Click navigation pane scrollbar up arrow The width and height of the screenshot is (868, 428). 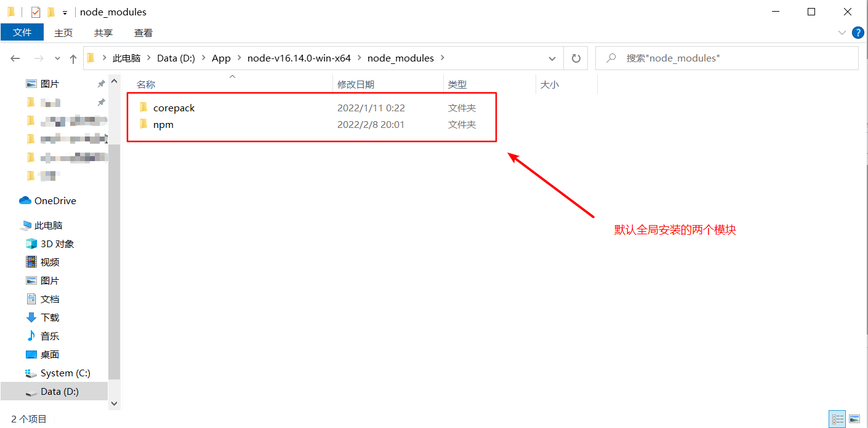[x=114, y=81]
